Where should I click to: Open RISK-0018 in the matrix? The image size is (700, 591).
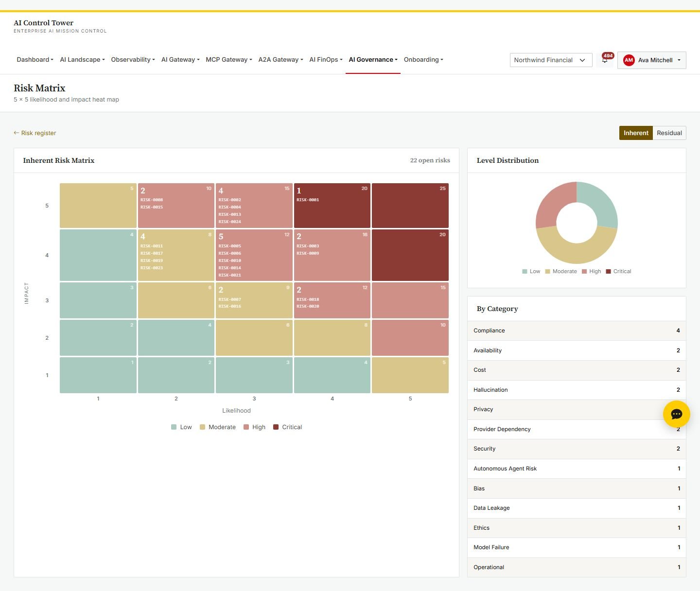click(308, 299)
